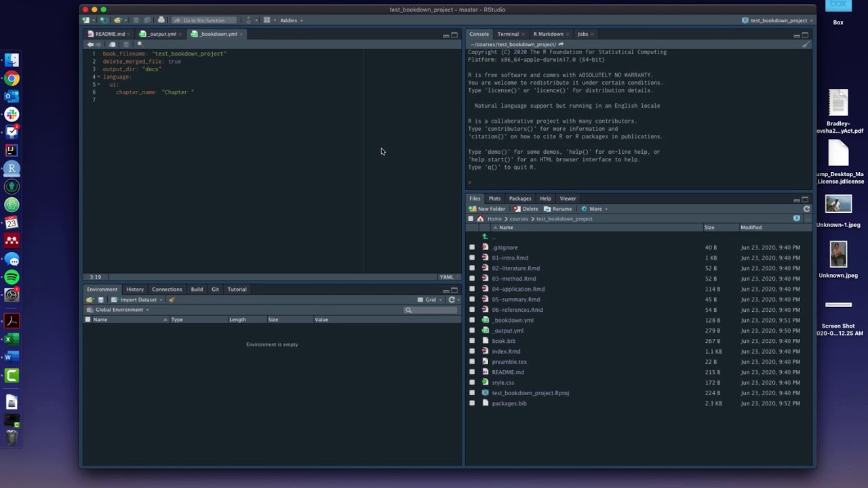Check the box next to 01-intro.Rmd
Viewport: 868px width, 488px height.
[x=472, y=258]
